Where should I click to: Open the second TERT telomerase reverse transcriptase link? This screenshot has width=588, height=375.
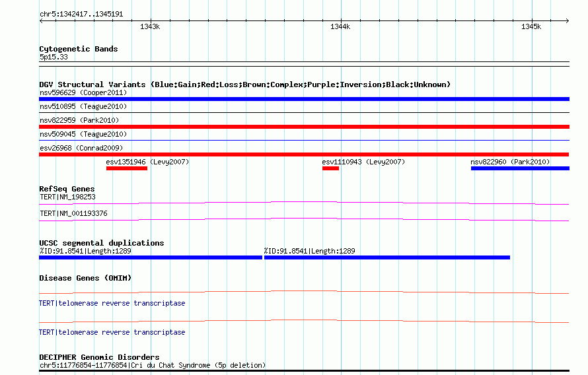[x=112, y=332]
